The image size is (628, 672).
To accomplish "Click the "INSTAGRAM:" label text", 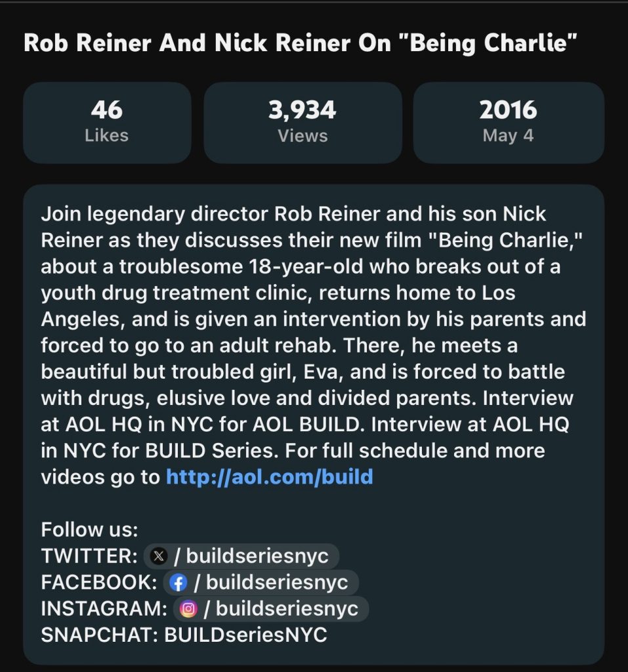I will click(104, 609).
